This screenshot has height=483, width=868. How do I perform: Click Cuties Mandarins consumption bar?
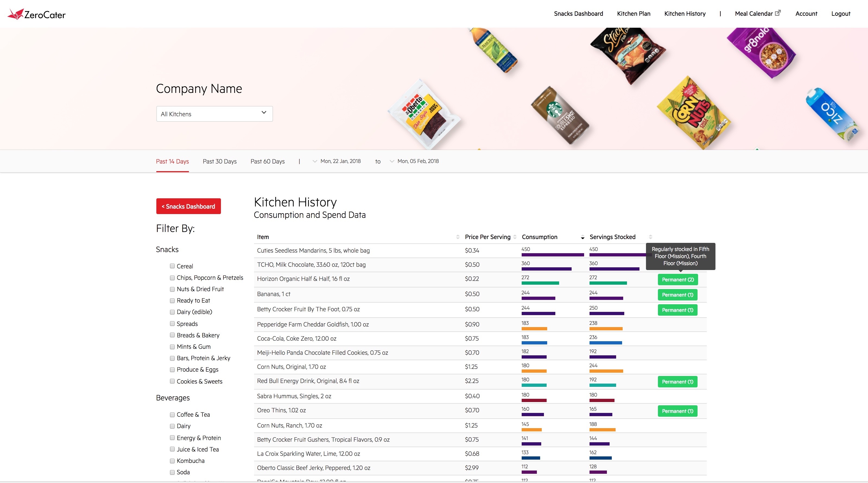pyautogui.click(x=553, y=255)
